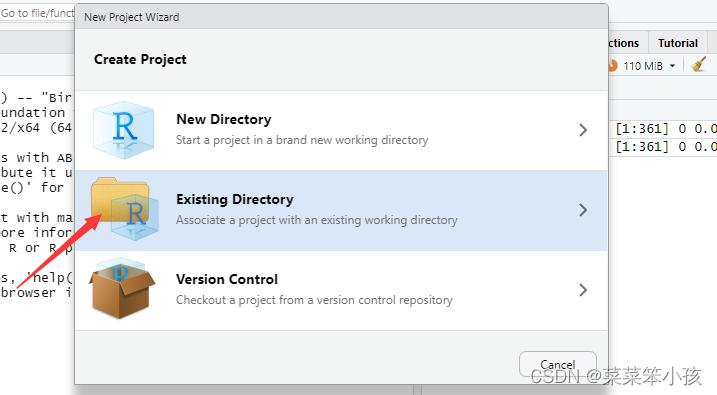This screenshot has height=395, width=717.
Task: Switch to the Connections tab
Action: click(623, 43)
